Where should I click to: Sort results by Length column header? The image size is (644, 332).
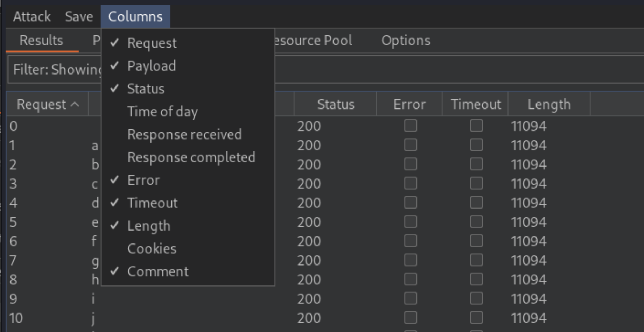[x=549, y=104]
